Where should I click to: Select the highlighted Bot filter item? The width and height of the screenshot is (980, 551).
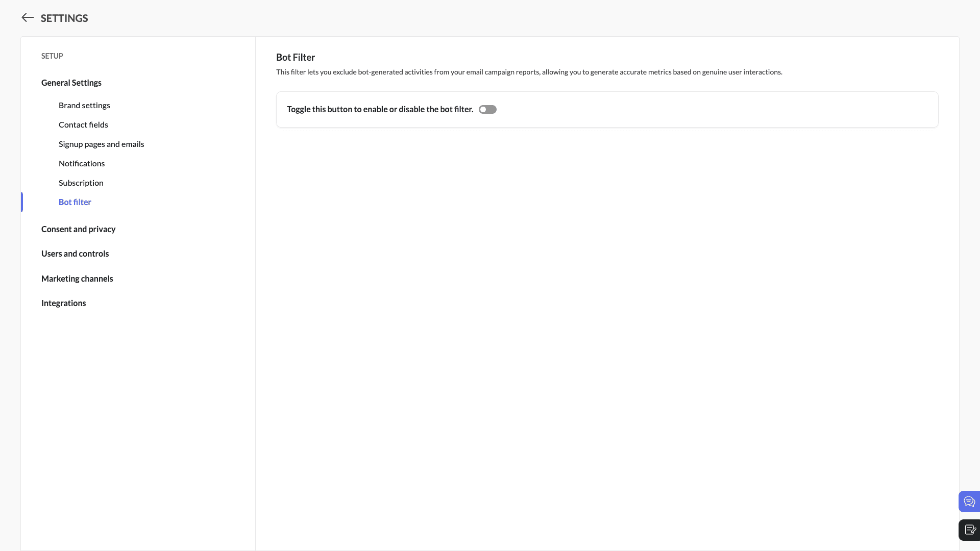(x=75, y=202)
